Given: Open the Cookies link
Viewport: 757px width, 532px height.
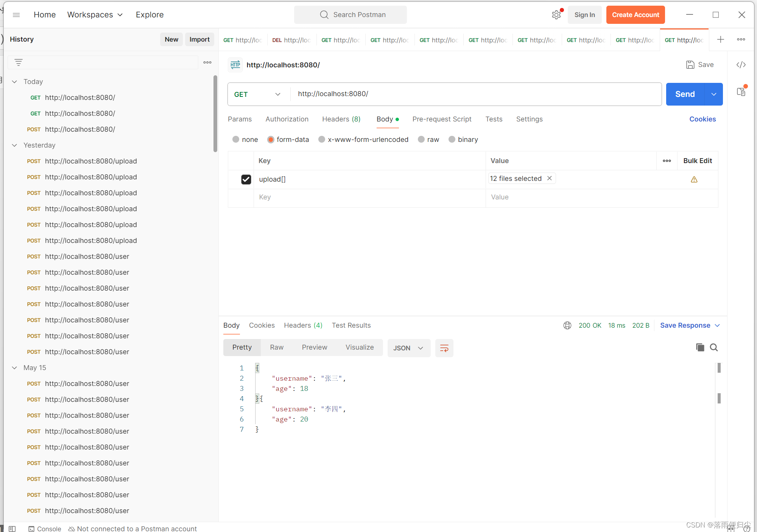Looking at the screenshot, I should pos(702,119).
